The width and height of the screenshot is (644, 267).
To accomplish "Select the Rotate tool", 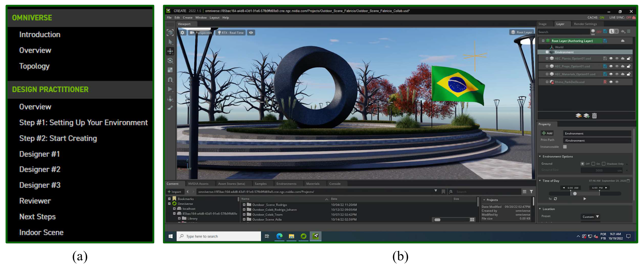I will tap(170, 61).
